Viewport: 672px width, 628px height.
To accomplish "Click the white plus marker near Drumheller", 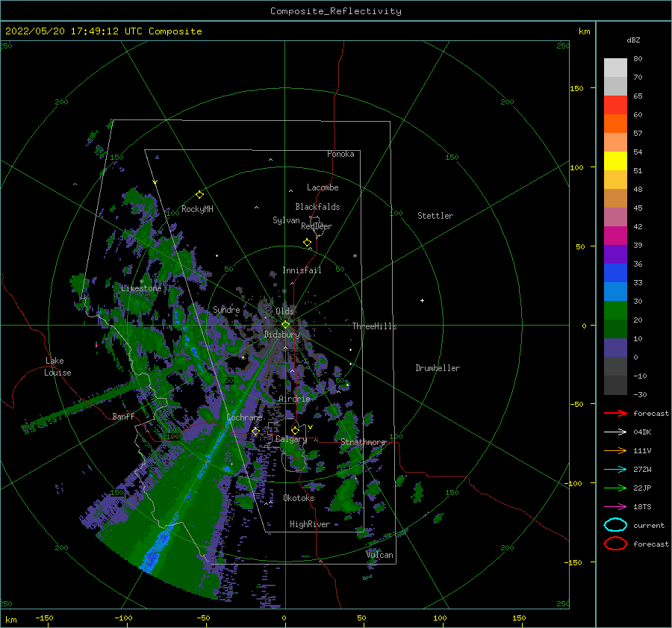I will tap(422, 300).
